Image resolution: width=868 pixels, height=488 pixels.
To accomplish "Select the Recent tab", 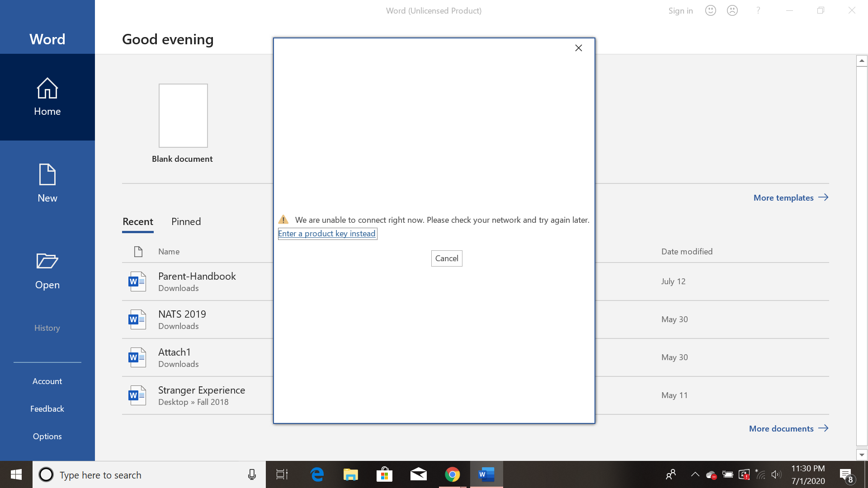I will coord(137,221).
